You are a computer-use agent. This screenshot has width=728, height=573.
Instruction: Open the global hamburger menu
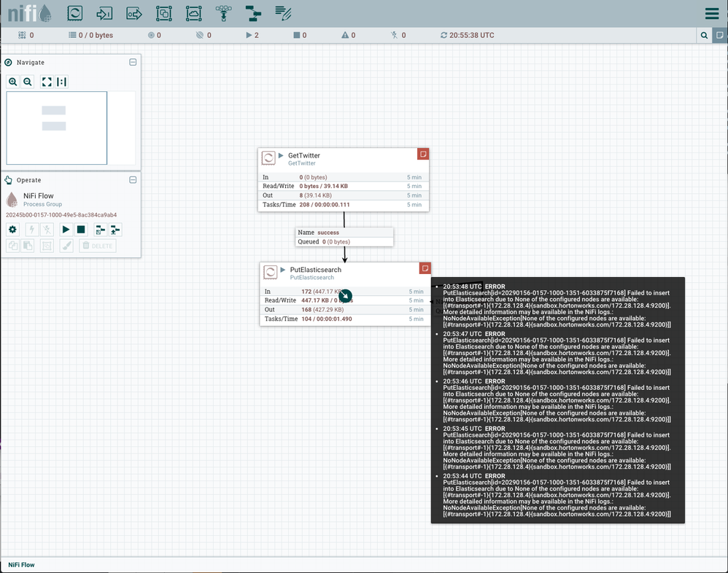coord(713,12)
